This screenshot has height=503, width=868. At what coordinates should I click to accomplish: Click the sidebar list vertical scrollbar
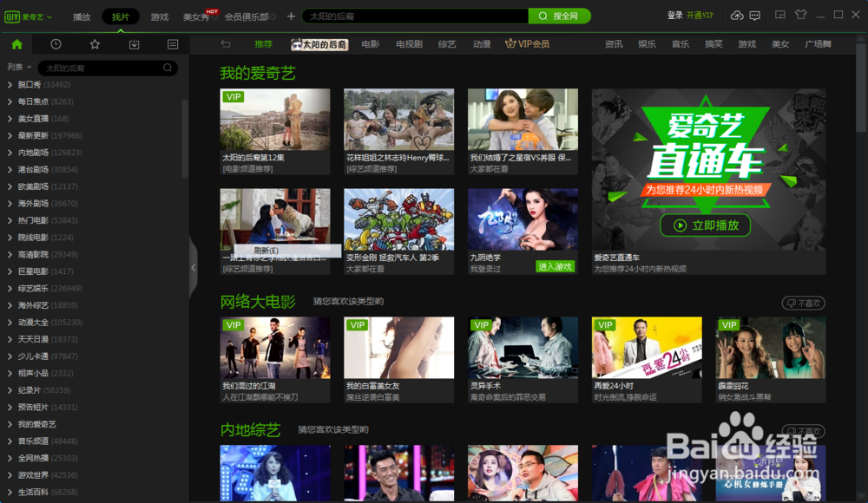(185, 139)
